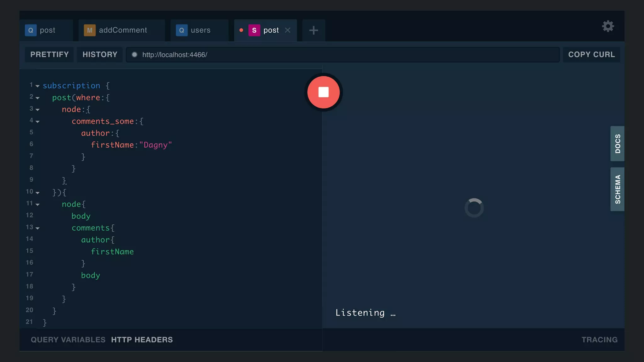Click the S icon on active post tab
644x362 pixels.
click(x=254, y=30)
